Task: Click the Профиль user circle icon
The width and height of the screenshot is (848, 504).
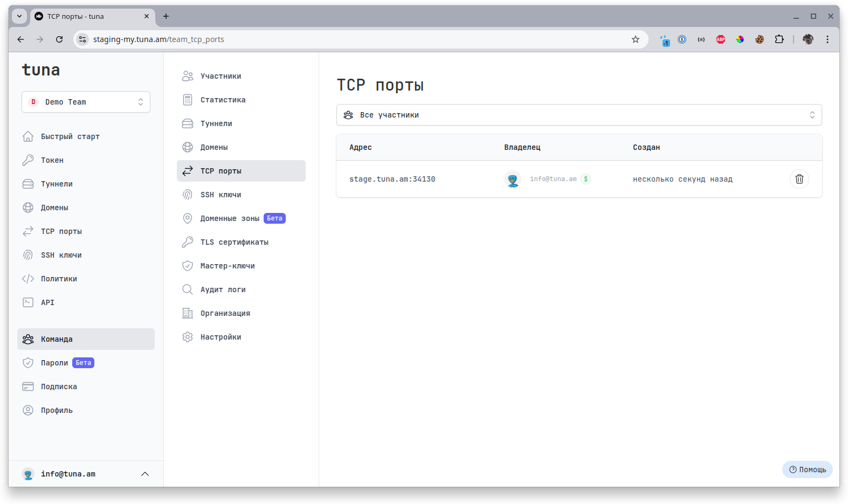Action: click(x=28, y=410)
